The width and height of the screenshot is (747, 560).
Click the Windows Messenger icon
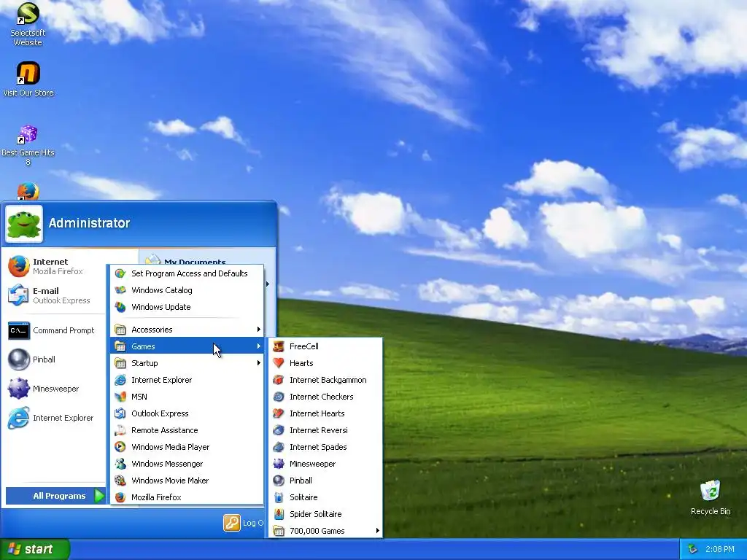(x=120, y=463)
